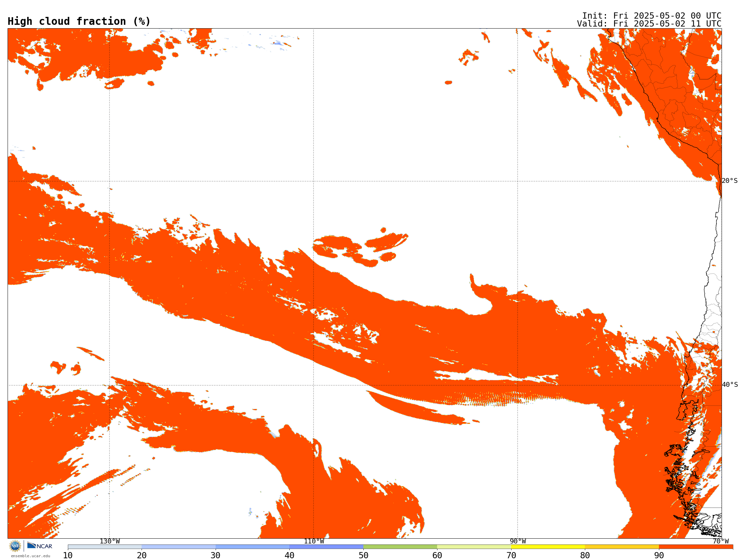Click the colorbar tick label 10
744x560 pixels.
pos(68,556)
